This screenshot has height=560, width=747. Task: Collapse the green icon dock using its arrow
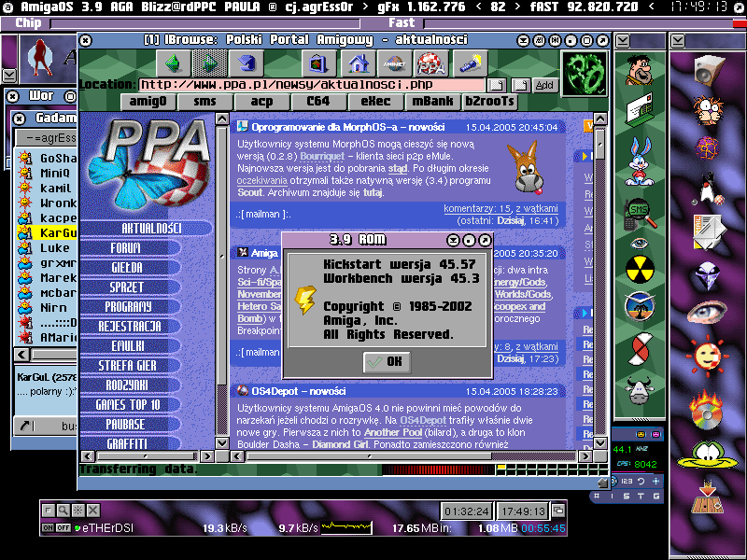pyautogui.click(x=622, y=41)
